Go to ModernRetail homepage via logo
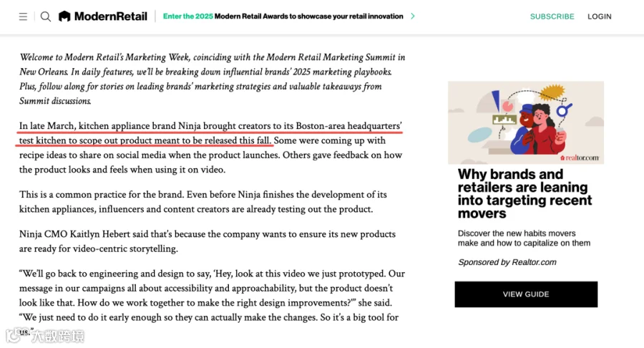 point(102,16)
